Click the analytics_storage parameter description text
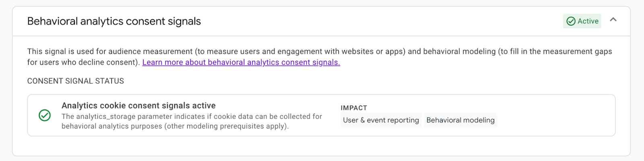644x161 pixels. (x=192, y=116)
